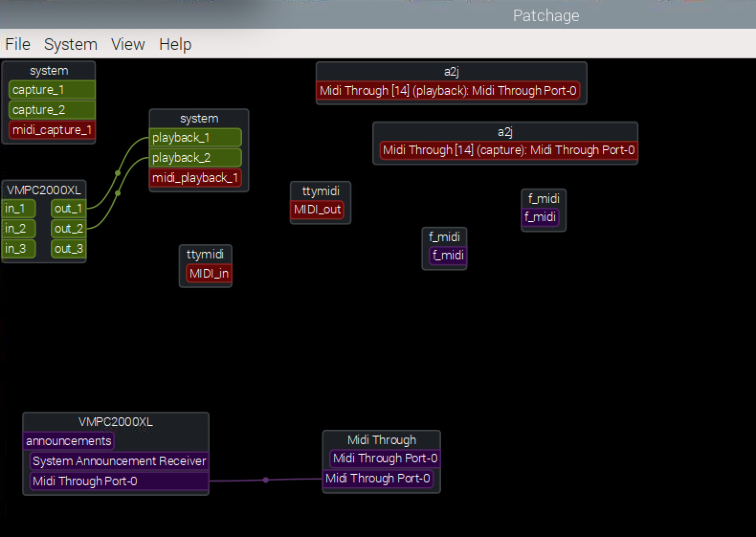Select the ttymidi MIDI_out port
The width and height of the screenshot is (756, 537).
pyautogui.click(x=317, y=210)
